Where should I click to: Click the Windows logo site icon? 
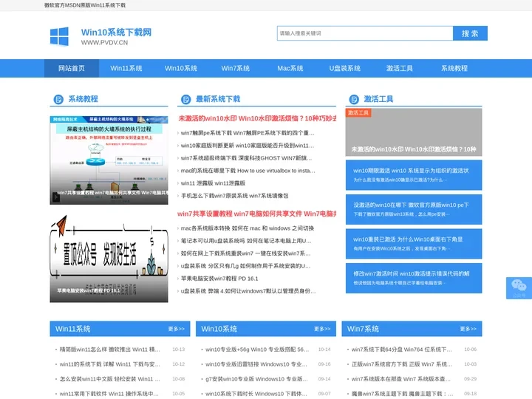[59, 37]
